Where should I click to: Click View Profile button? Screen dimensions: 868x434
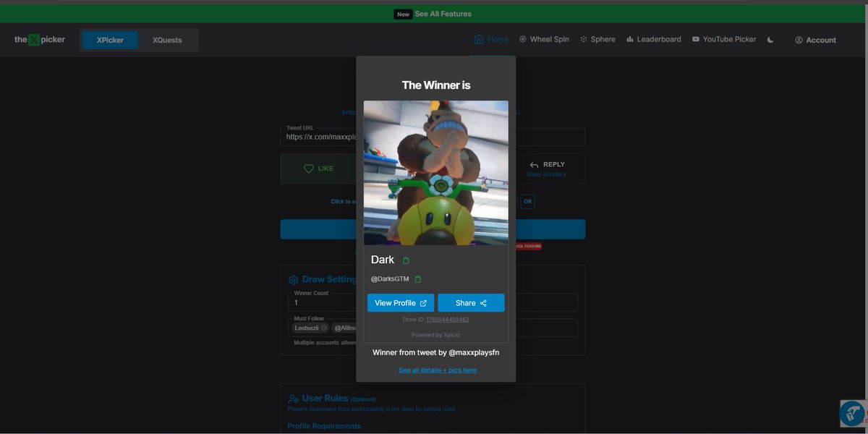click(401, 303)
